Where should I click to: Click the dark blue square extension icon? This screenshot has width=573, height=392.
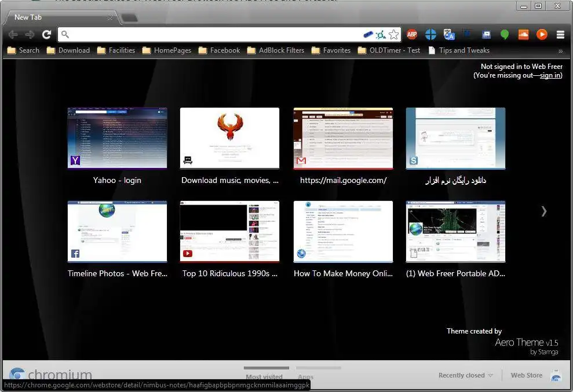point(467,34)
